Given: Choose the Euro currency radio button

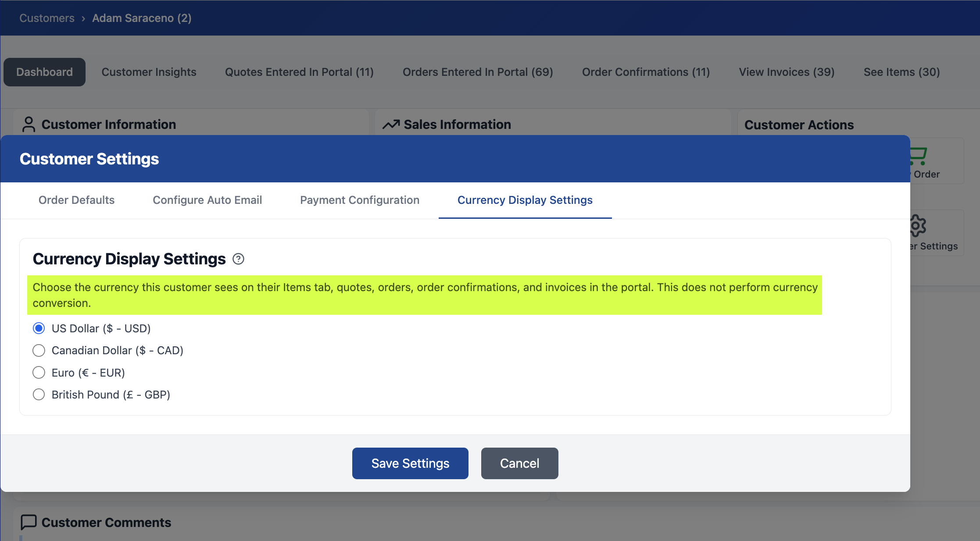Looking at the screenshot, I should pyautogui.click(x=39, y=373).
